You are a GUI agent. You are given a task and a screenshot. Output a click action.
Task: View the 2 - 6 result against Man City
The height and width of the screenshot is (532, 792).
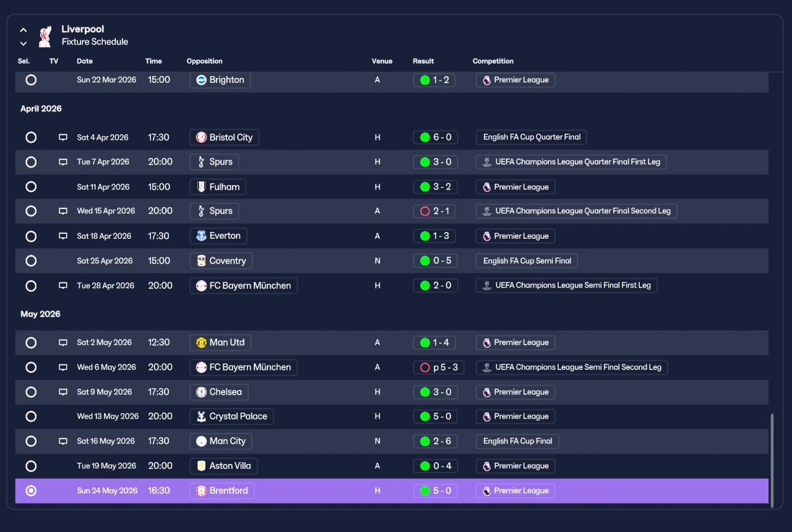click(x=434, y=441)
